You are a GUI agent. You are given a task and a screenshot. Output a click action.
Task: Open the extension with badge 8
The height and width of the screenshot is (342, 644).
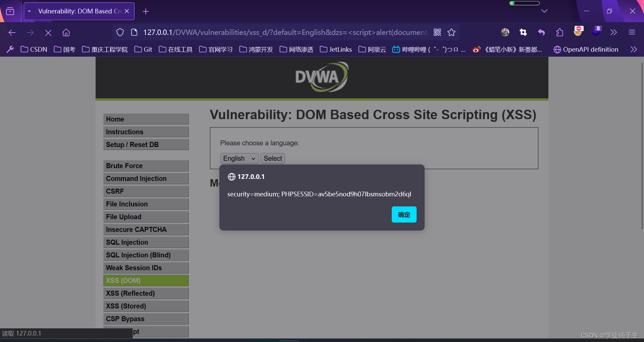pos(596,31)
